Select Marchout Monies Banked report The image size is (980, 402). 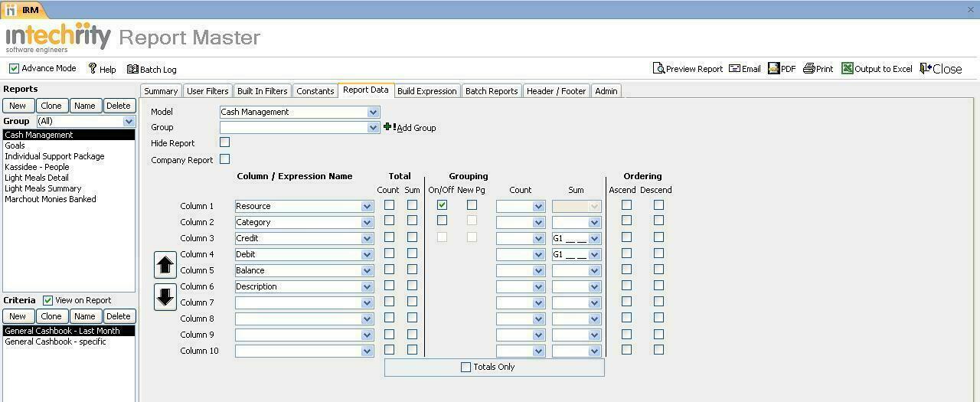tap(69, 199)
